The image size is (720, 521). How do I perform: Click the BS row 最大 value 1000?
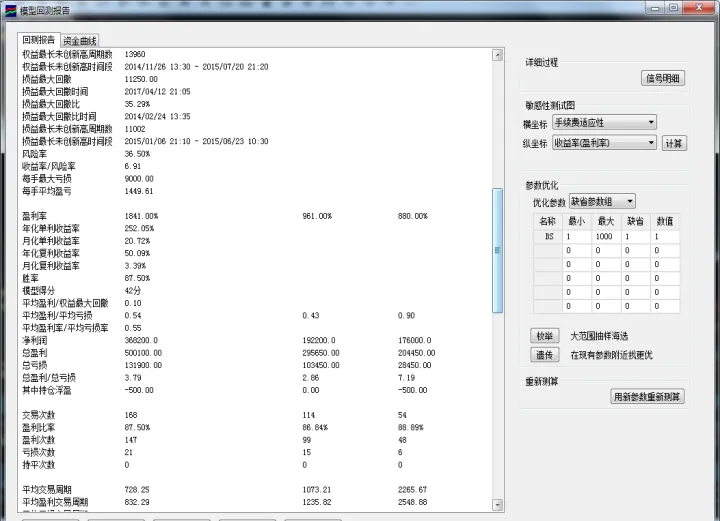tap(604, 236)
